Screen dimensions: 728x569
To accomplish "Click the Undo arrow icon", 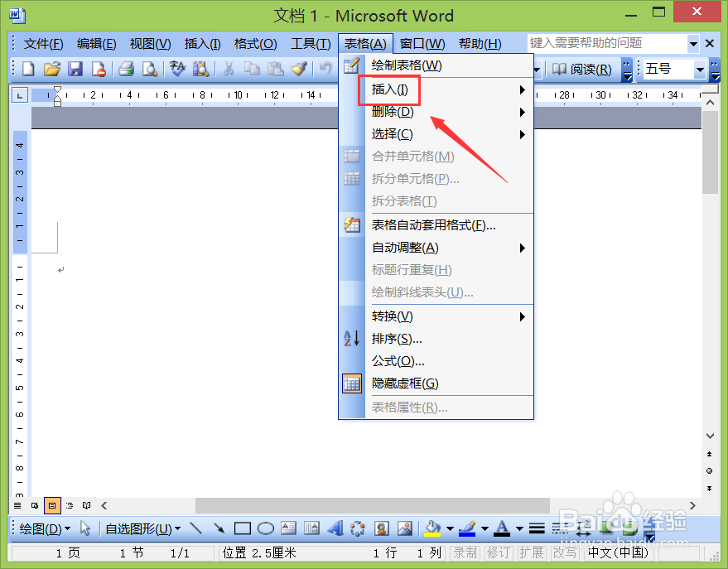I will coord(325,69).
